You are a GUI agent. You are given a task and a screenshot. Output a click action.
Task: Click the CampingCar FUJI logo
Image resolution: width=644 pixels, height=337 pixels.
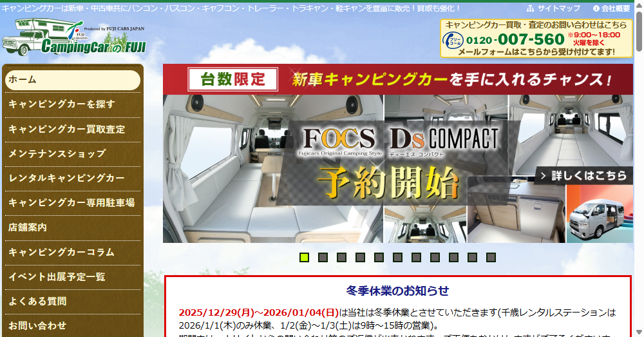[x=74, y=37]
